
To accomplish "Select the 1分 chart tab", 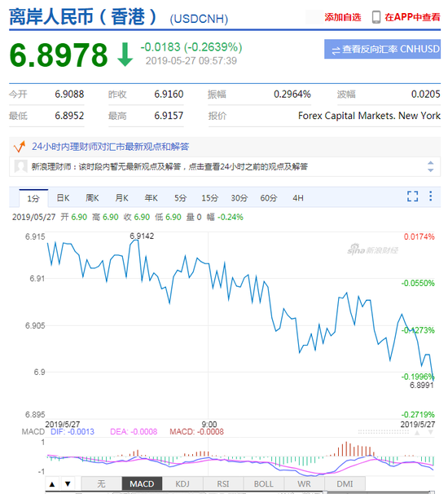I will (x=33, y=198).
